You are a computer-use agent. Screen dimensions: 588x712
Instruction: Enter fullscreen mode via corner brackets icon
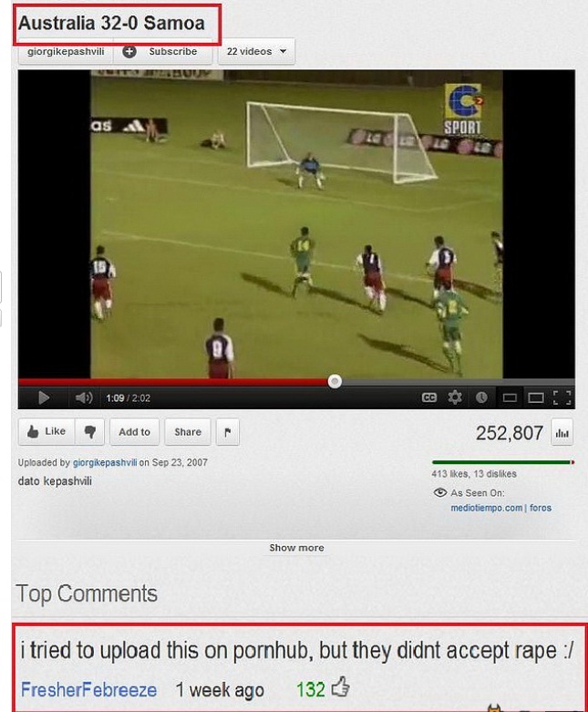tap(562, 397)
